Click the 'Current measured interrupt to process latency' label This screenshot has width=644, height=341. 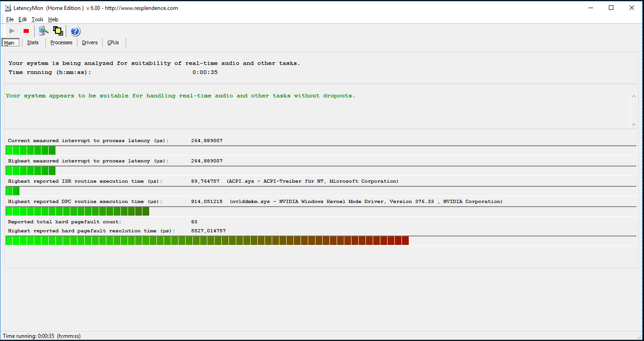point(88,141)
